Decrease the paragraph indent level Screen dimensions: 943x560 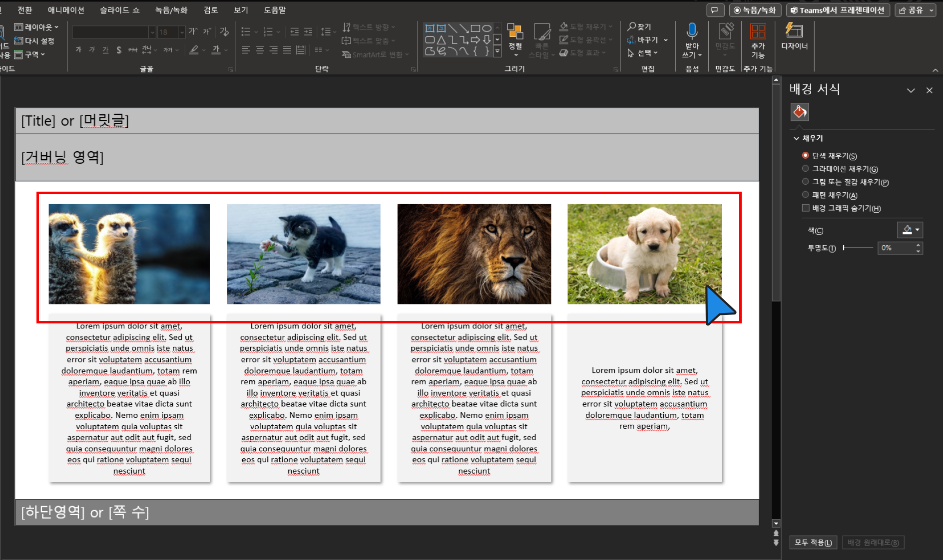click(x=295, y=32)
